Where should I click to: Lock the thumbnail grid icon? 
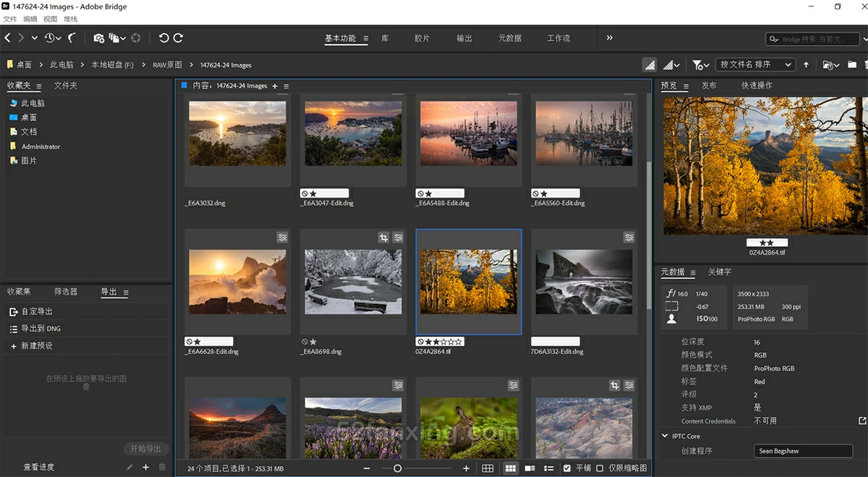coord(488,468)
